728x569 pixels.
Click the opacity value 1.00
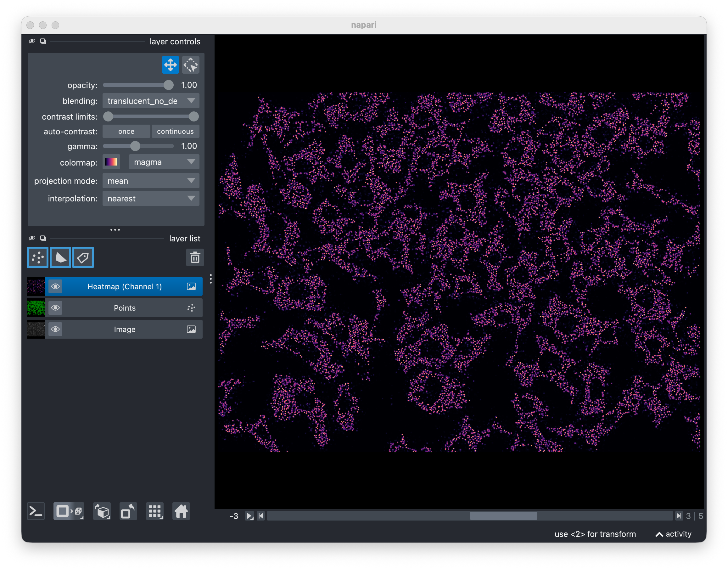(189, 85)
